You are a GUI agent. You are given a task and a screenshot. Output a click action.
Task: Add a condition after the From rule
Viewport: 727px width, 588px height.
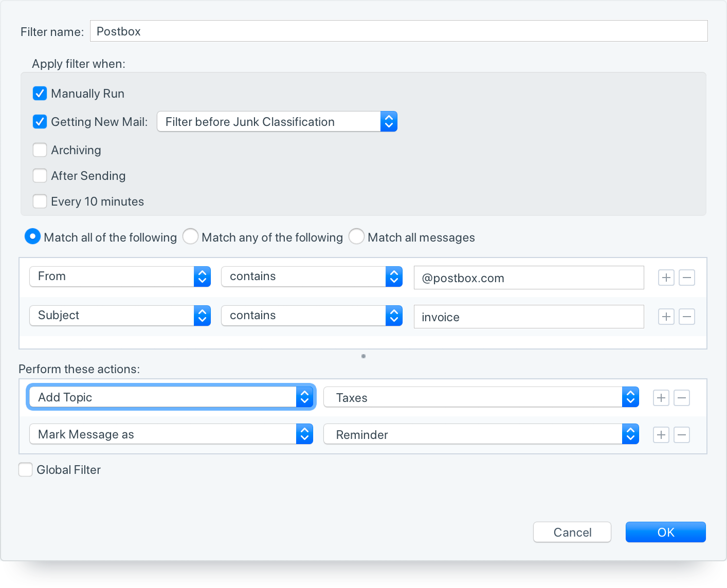coord(666,278)
